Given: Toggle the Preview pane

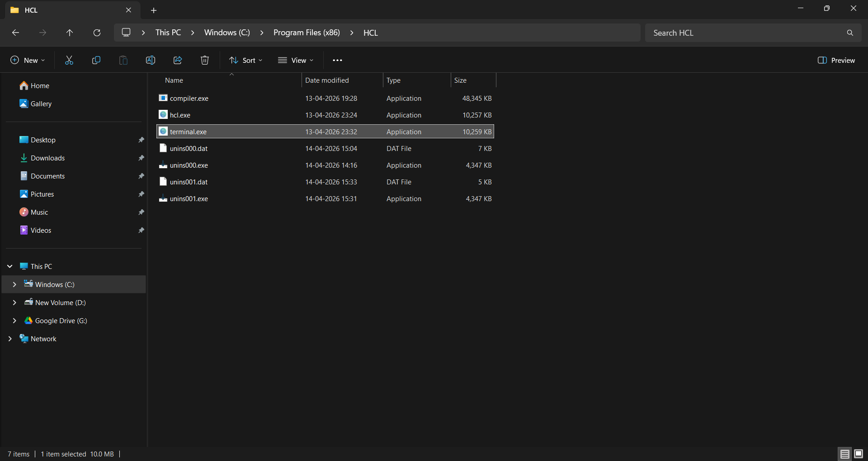Looking at the screenshot, I should coord(836,60).
